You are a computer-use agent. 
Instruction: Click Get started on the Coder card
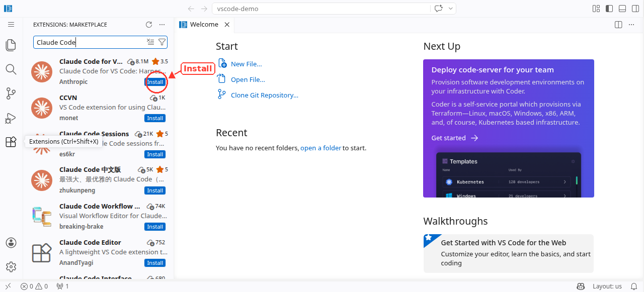tap(455, 138)
